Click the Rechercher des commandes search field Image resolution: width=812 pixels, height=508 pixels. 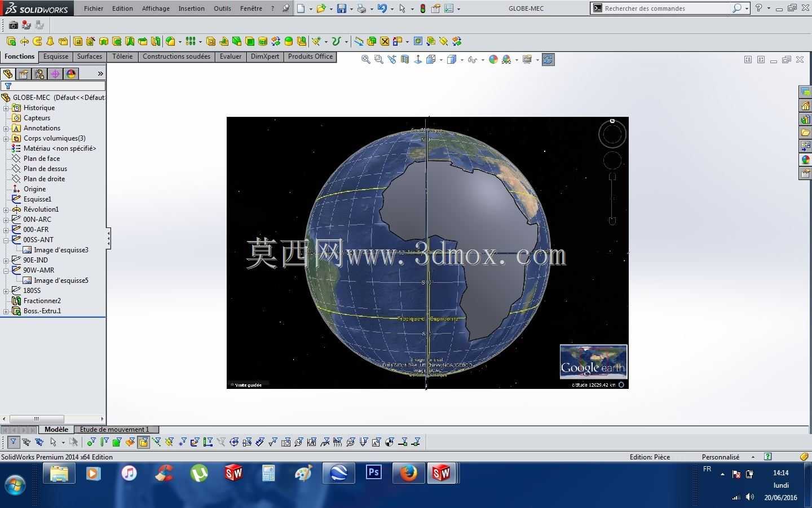tap(668, 8)
